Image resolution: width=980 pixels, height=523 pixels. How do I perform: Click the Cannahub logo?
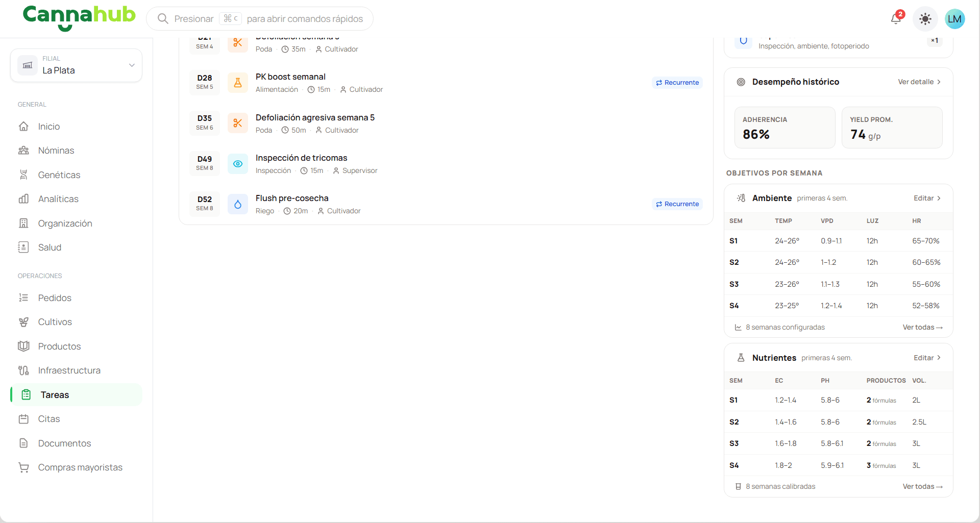click(79, 17)
